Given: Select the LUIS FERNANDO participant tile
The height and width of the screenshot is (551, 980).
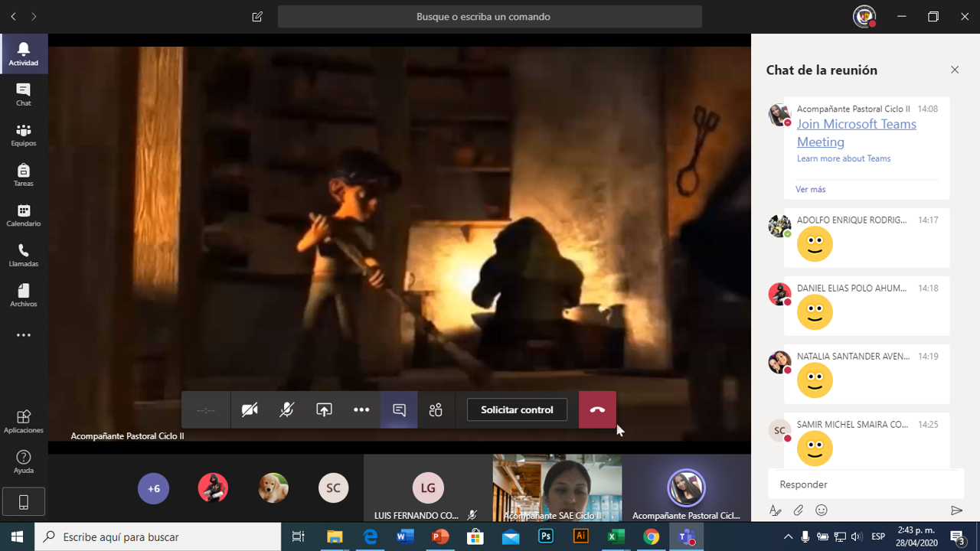Looking at the screenshot, I should 428,488.
